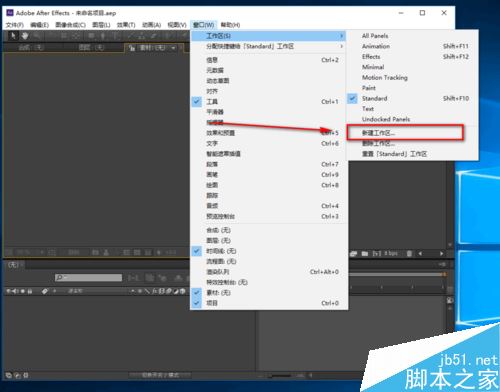
Task: Choose the Text workspace
Action: tap(412, 109)
